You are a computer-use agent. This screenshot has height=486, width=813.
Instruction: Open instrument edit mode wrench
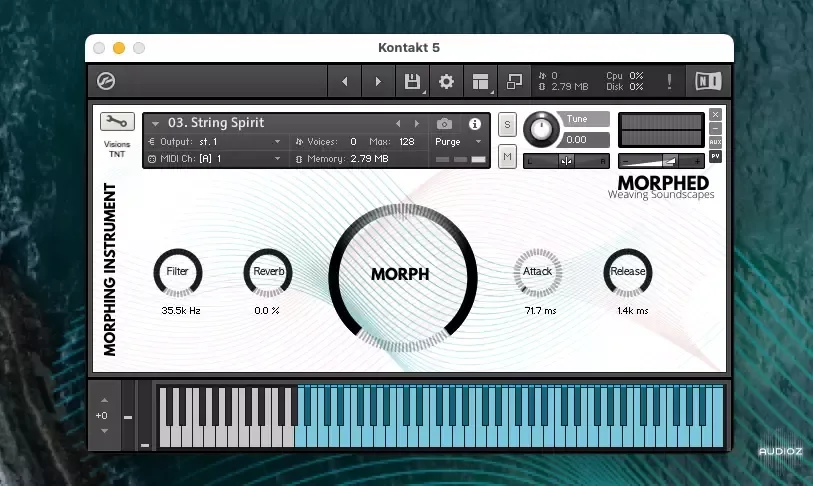pos(117,122)
